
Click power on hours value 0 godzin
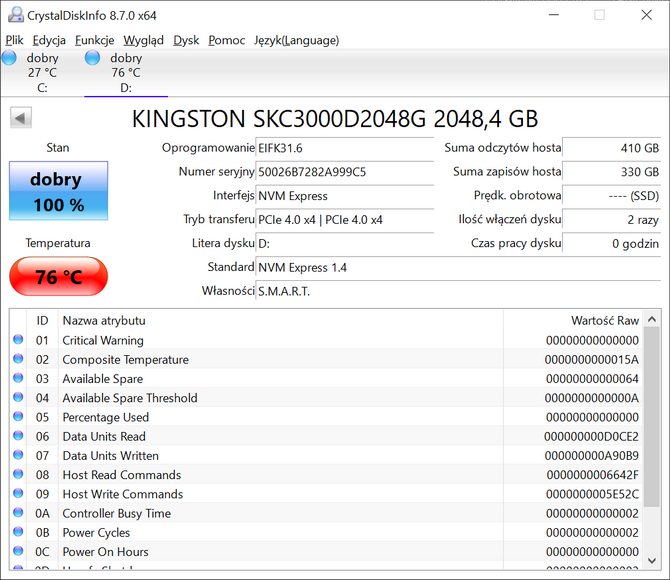[611, 244]
